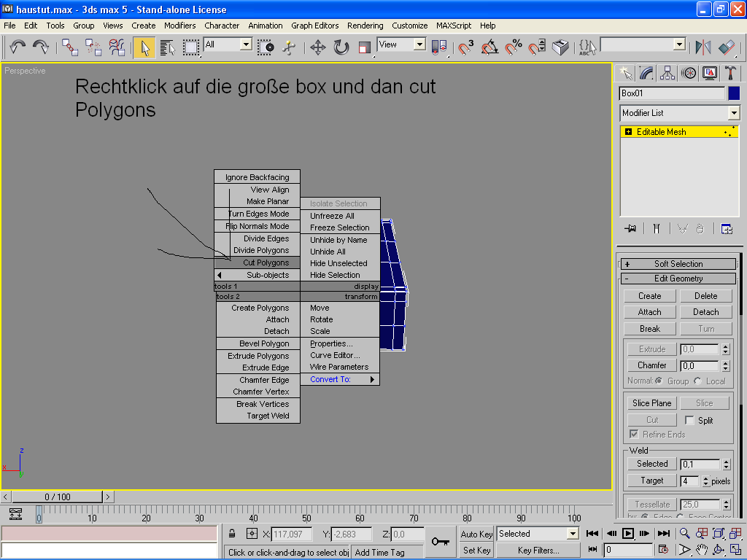Choose Cut Polygons from the quad menu
747x560 pixels.
(x=266, y=262)
